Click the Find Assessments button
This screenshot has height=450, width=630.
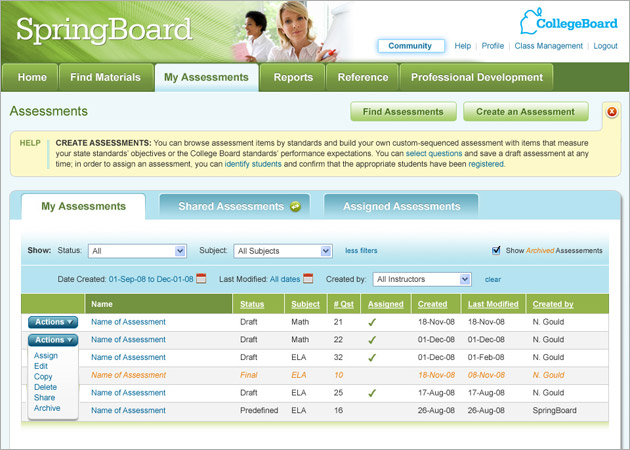[x=403, y=112]
